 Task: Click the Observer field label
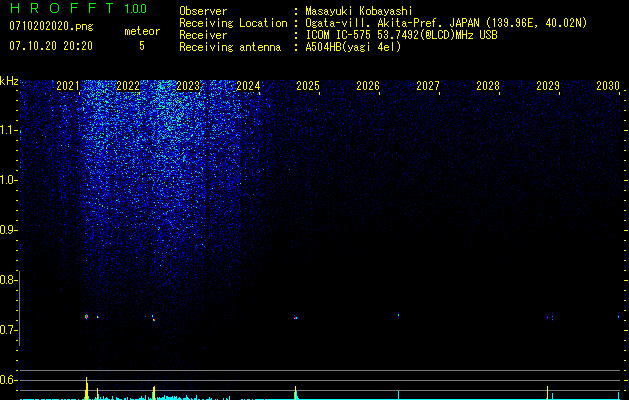pos(203,11)
